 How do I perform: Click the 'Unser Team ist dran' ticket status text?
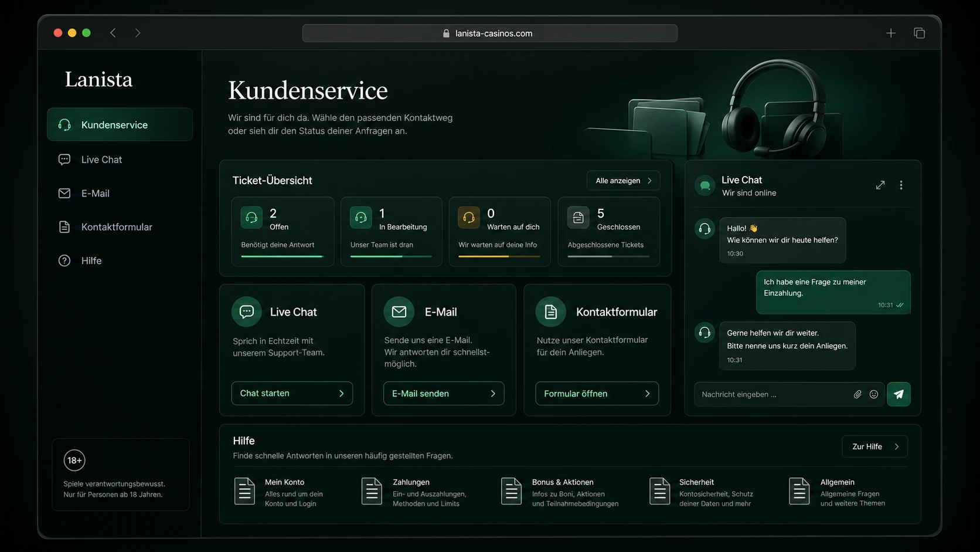382,245
